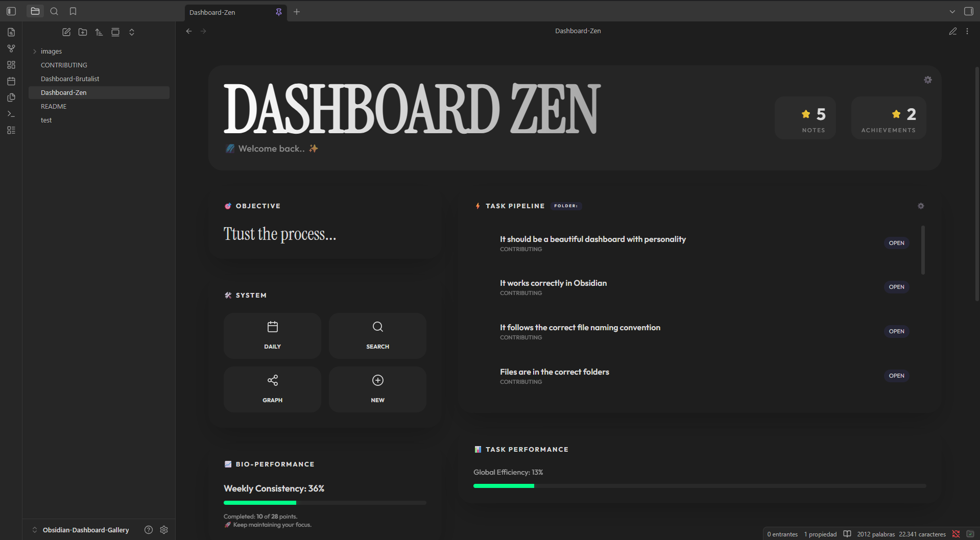Create a new note in file explorer
The width and height of the screenshot is (980, 540).
[x=66, y=32]
